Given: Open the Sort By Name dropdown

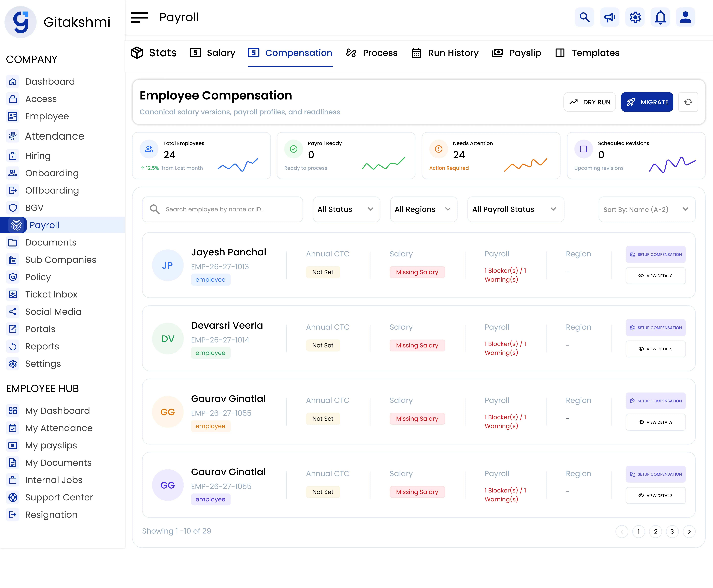Looking at the screenshot, I should pos(647,209).
